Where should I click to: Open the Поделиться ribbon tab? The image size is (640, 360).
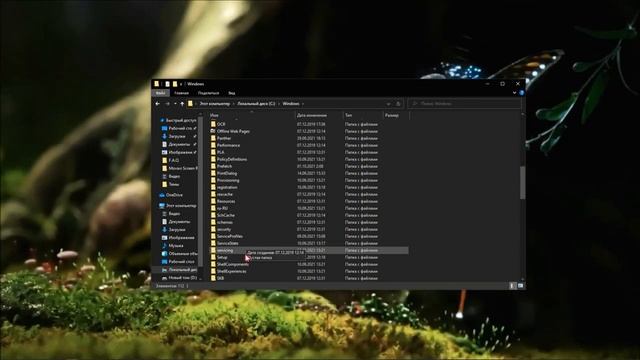209,93
